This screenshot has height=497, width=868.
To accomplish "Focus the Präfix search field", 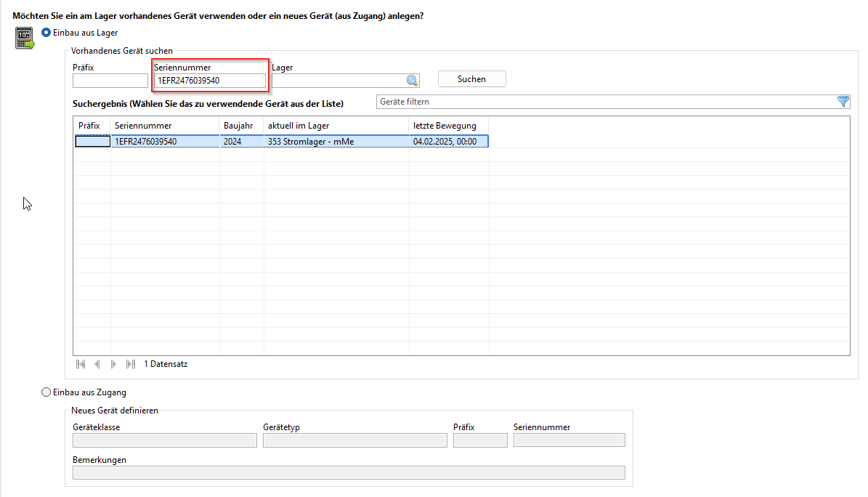I will click(110, 81).
